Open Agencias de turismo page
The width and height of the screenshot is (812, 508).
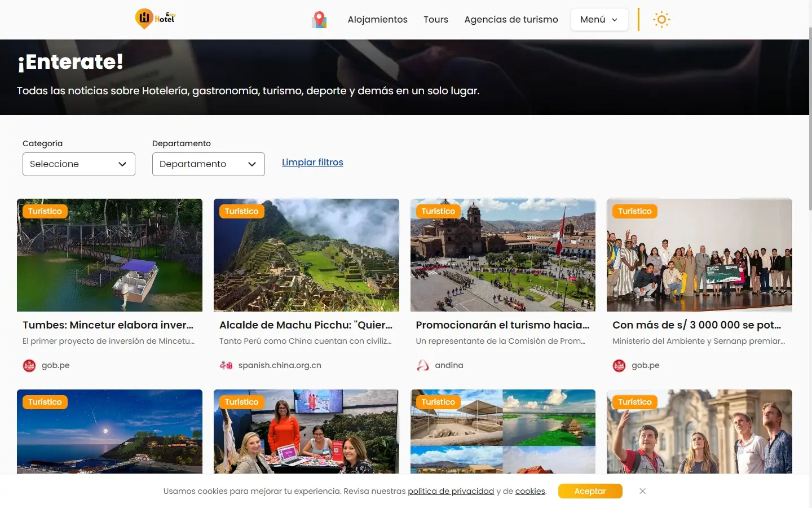[511, 20]
